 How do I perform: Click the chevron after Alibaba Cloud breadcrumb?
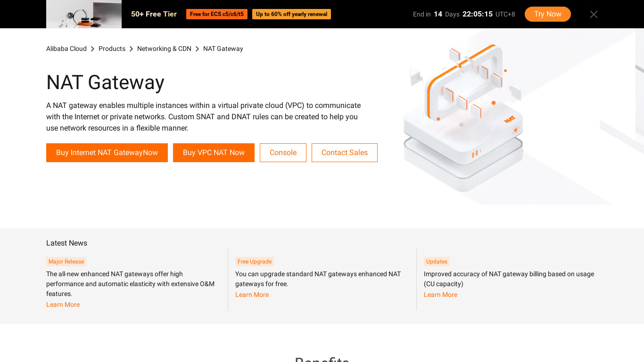coord(92,49)
